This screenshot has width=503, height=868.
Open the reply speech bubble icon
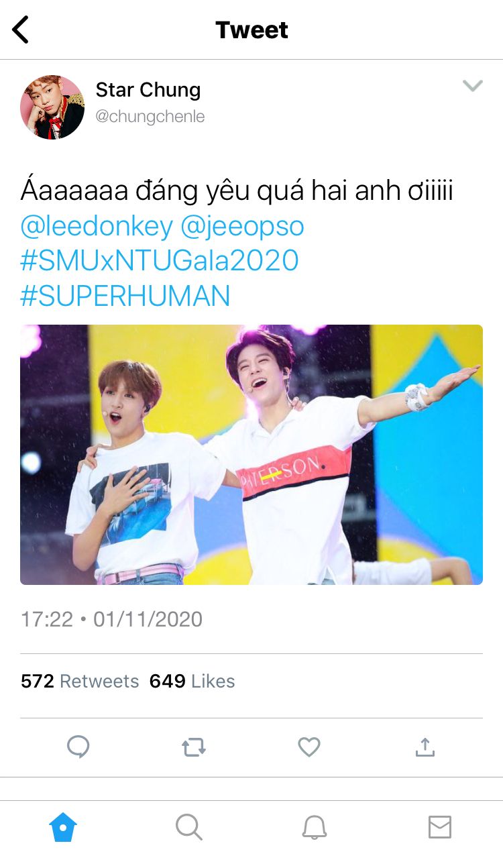pyautogui.click(x=78, y=747)
